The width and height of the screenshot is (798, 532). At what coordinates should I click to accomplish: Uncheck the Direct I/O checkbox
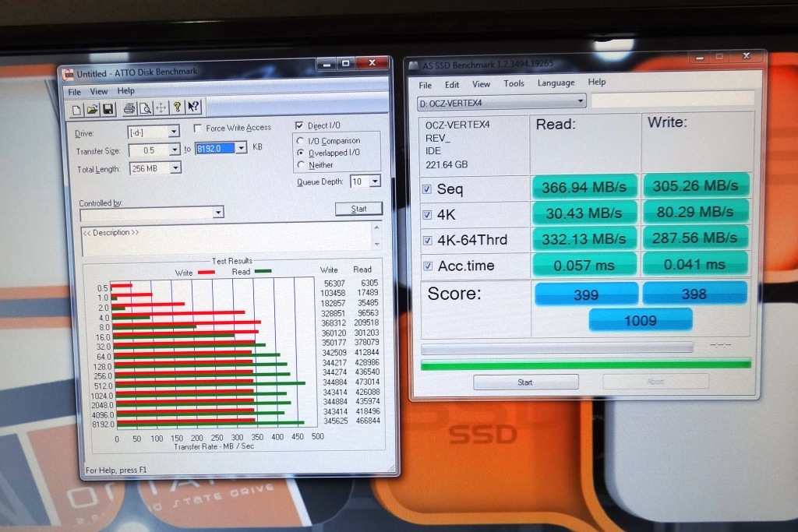[x=300, y=125]
